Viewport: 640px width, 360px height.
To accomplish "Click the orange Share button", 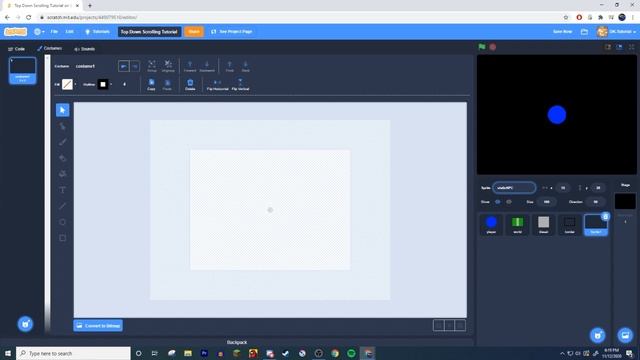I will coord(194,31).
